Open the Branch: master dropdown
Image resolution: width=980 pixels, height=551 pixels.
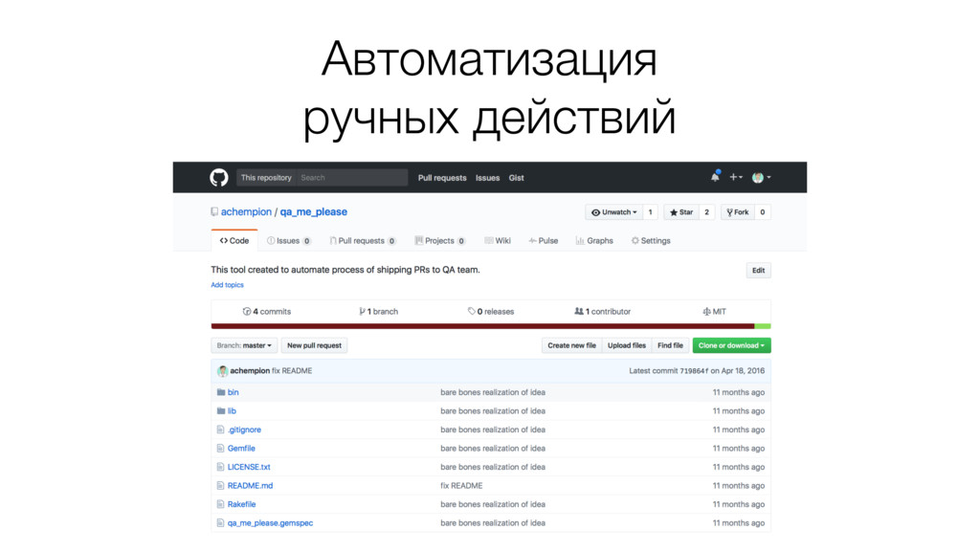pos(244,345)
